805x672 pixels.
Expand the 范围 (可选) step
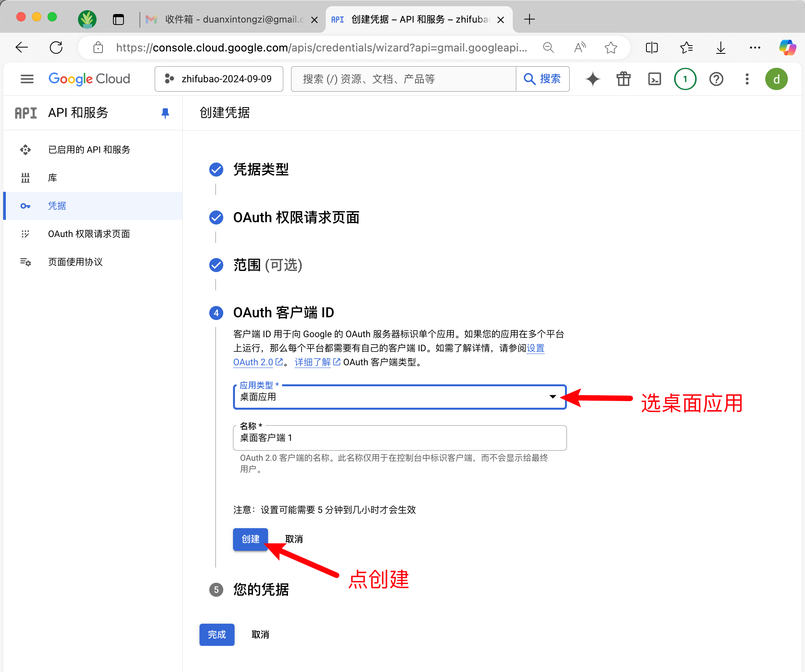[268, 265]
